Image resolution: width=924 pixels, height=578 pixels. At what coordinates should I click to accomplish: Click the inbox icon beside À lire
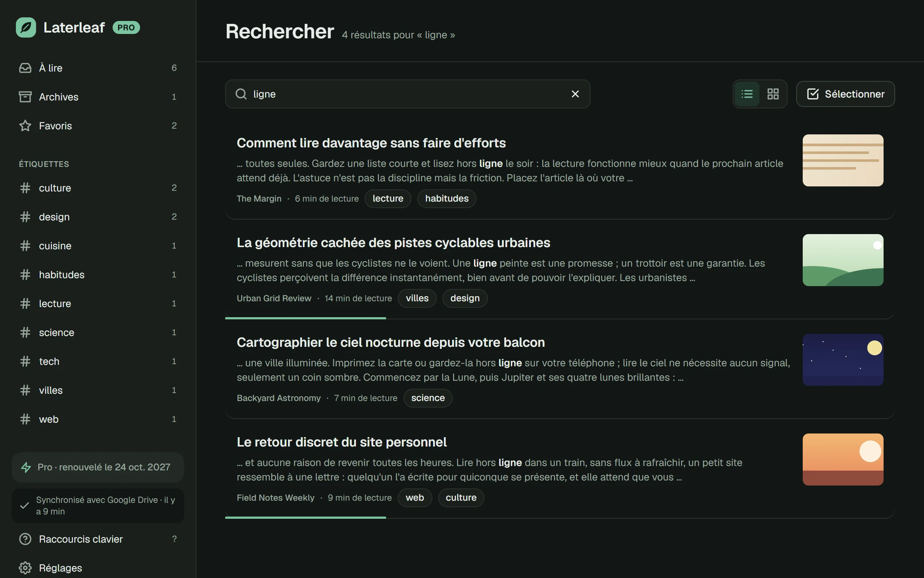(25, 68)
